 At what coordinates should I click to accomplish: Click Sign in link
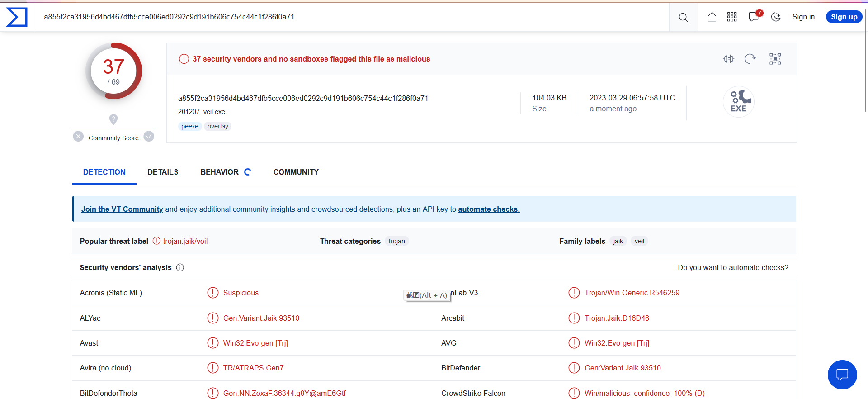pyautogui.click(x=803, y=17)
